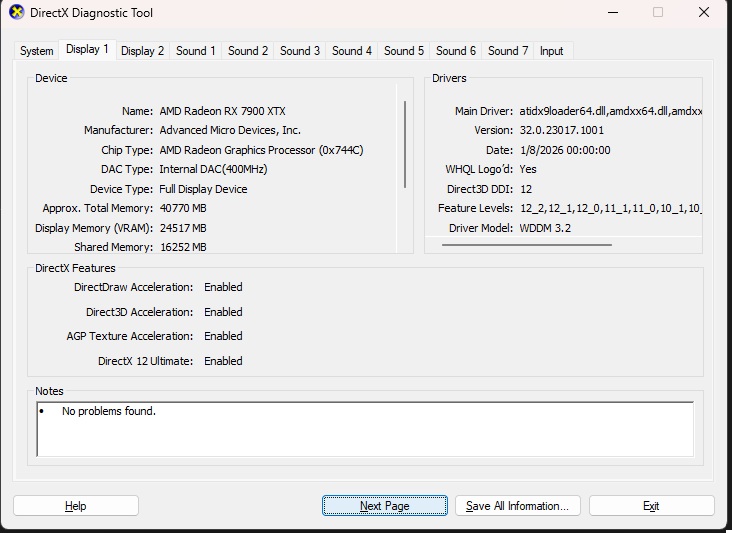The height and width of the screenshot is (533, 732).
Task: Click the Direct3D DDI value "12"
Action: tap(526, 189)
